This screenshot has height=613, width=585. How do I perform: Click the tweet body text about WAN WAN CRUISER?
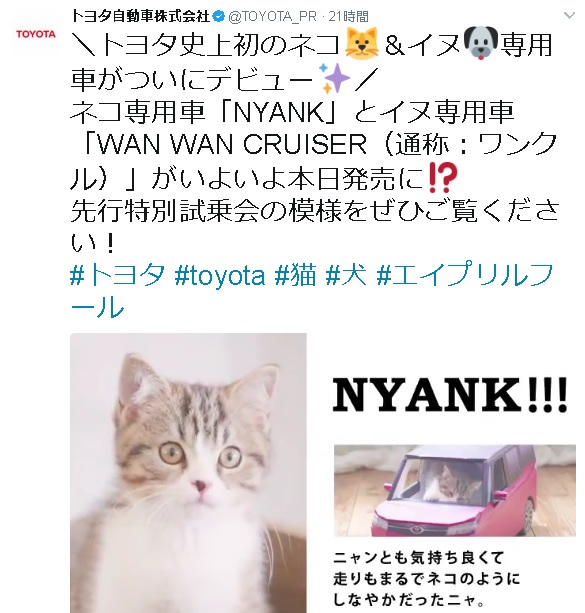click(x=313, y=145)
